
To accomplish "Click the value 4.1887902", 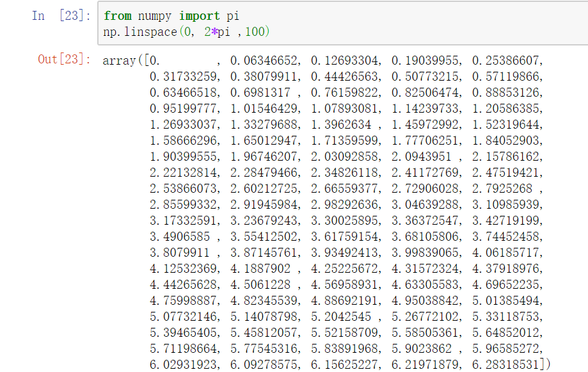I will [x=260, y=269].
